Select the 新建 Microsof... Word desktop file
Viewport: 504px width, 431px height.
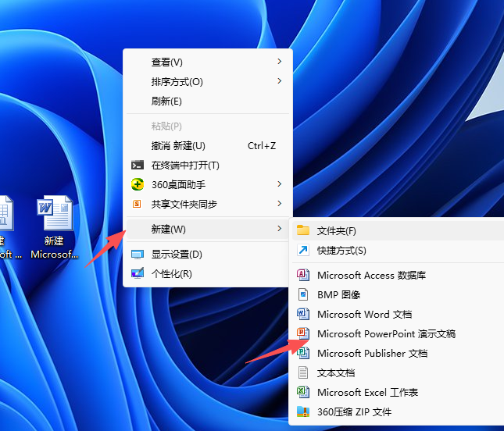pyautogui.click(x=55, y=226)
